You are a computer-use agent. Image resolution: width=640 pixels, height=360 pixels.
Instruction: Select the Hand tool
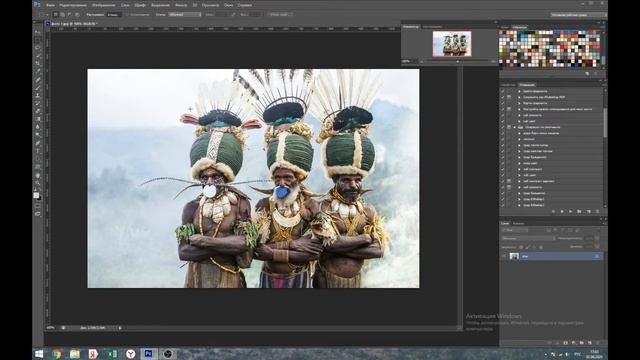(x=38, y=176)
